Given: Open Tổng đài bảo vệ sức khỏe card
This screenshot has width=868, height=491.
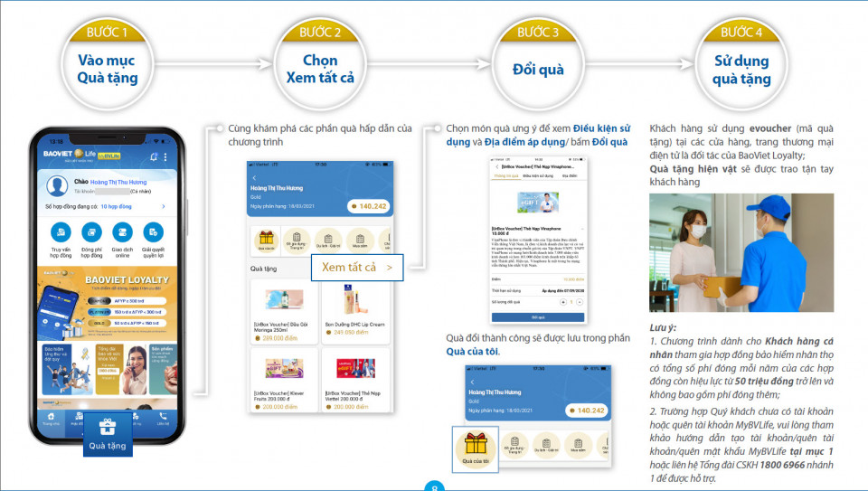Looking at the screenshot, I should point(120,369).
